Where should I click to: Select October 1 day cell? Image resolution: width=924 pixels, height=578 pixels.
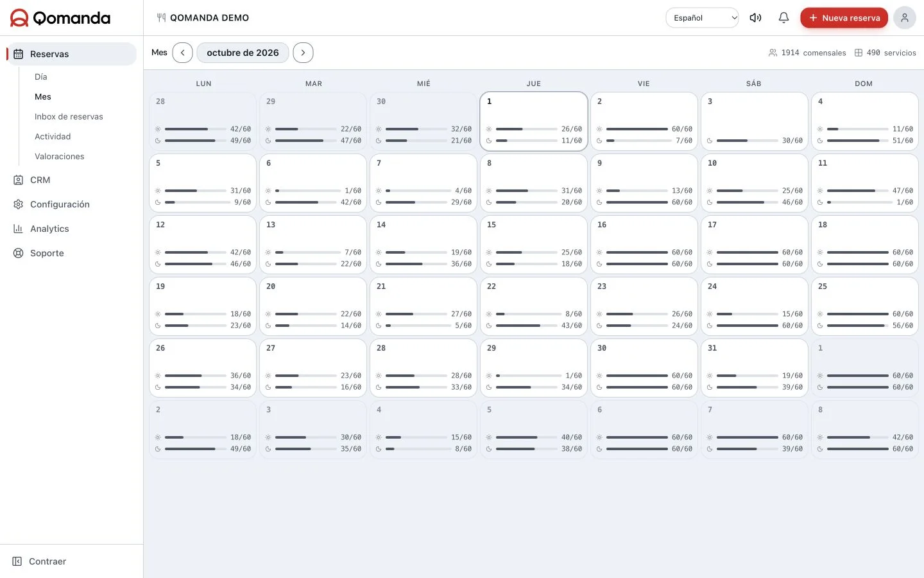pyautogui.click(x=534, y=121)
